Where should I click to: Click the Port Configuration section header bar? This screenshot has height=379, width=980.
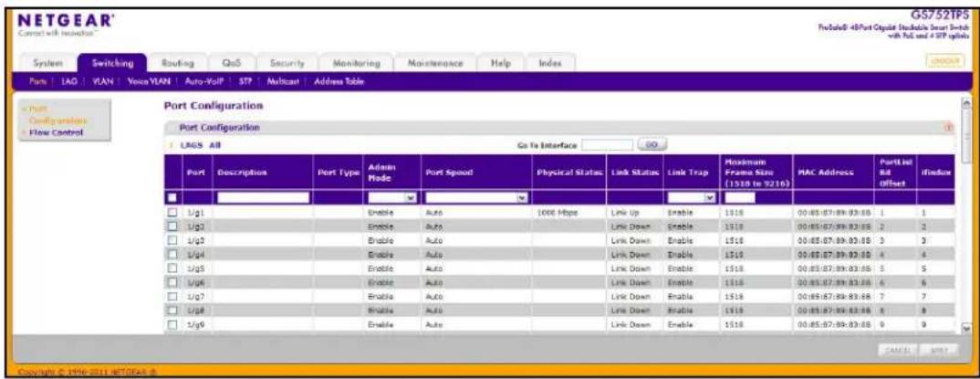pos(559,127)
